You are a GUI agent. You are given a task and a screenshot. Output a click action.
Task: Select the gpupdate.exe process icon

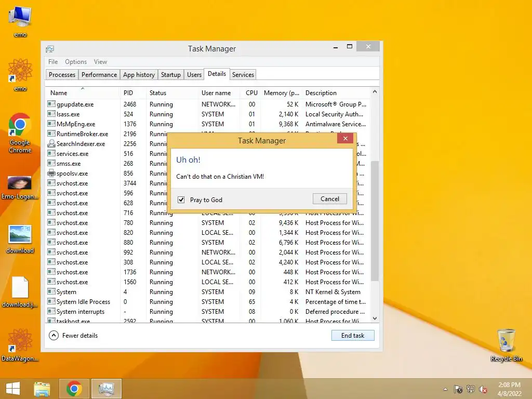[x=51, y=104]
